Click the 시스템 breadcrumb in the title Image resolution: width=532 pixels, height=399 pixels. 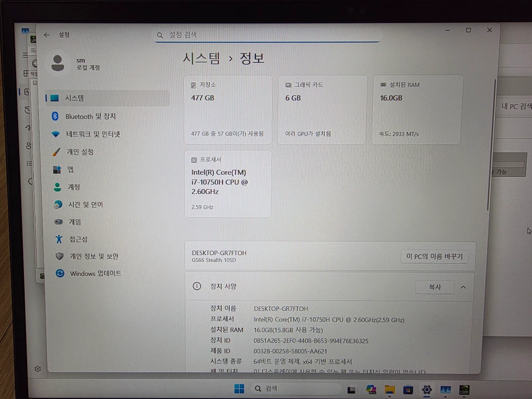pos(201,59)
